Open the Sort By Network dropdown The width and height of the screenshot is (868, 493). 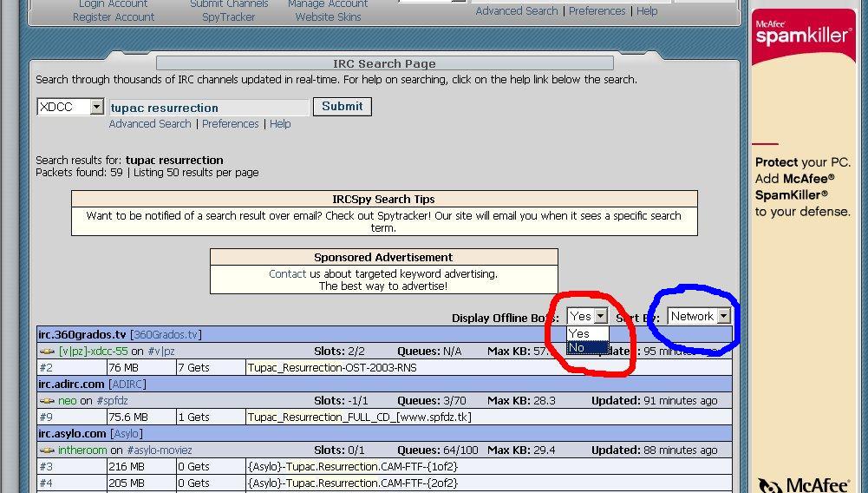699,316
